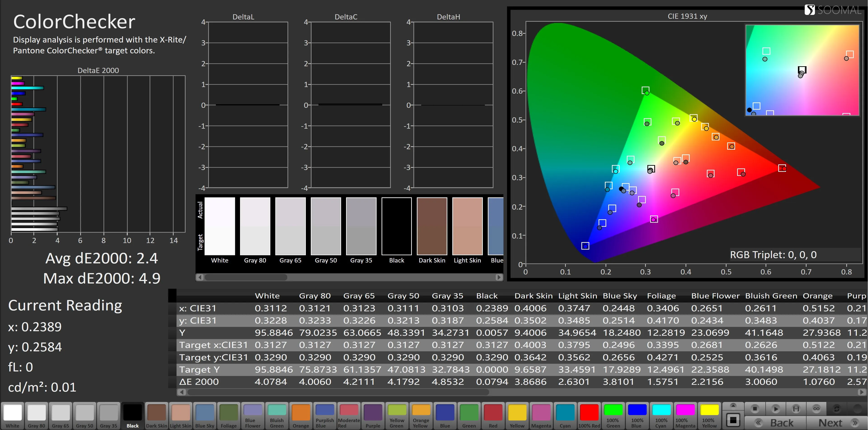This screenshot has height=430, width=868.
Task: Choose the Yellow Green swatch in the bottom strip
Action: (397, 416)
